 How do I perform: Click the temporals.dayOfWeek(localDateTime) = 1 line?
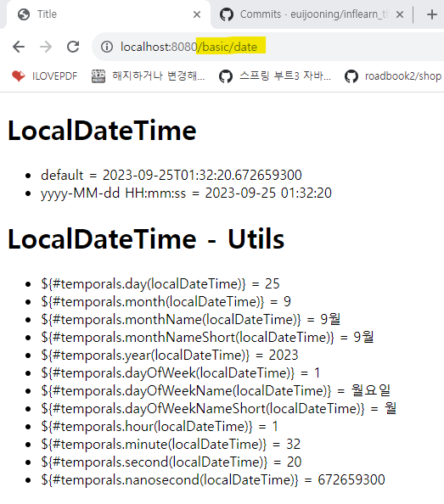[x=180, y=373]
